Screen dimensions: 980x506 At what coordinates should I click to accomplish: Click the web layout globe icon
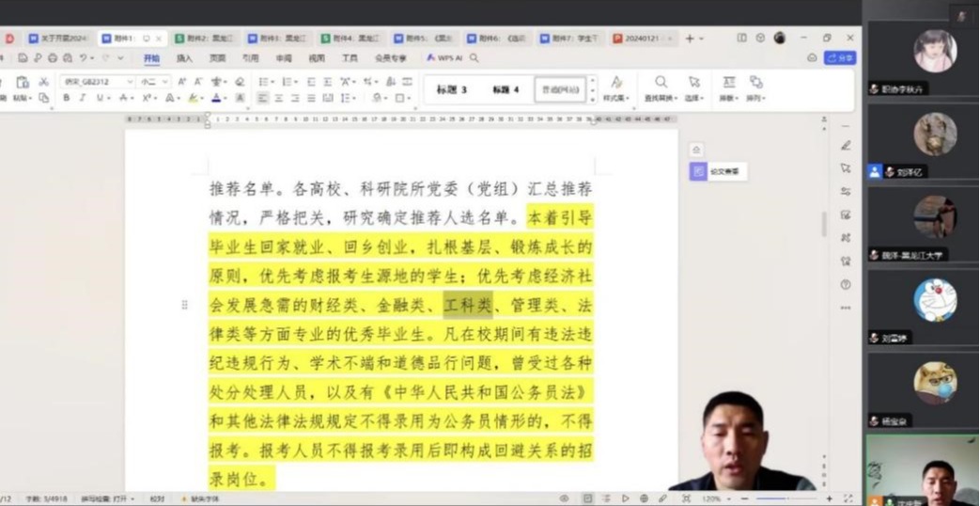645,498
